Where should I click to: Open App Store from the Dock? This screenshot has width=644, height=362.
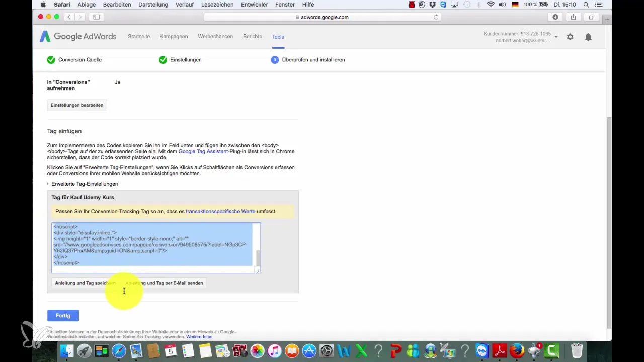(x=309, y=351)
